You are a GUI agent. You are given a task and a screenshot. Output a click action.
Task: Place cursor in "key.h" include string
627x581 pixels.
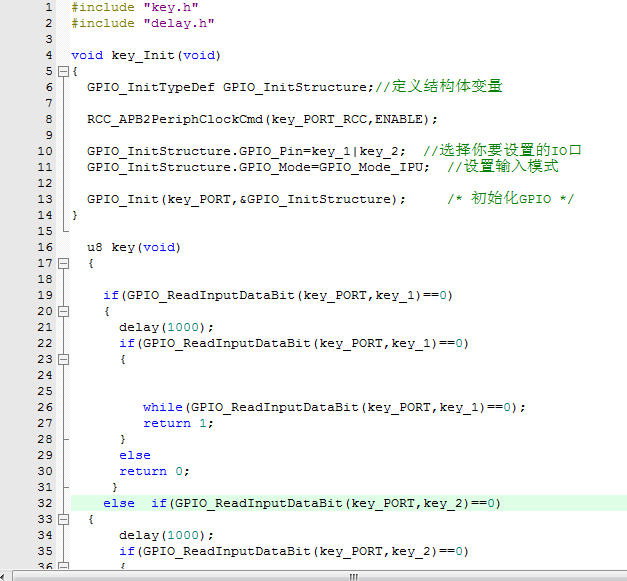click(x=158, y=7)
